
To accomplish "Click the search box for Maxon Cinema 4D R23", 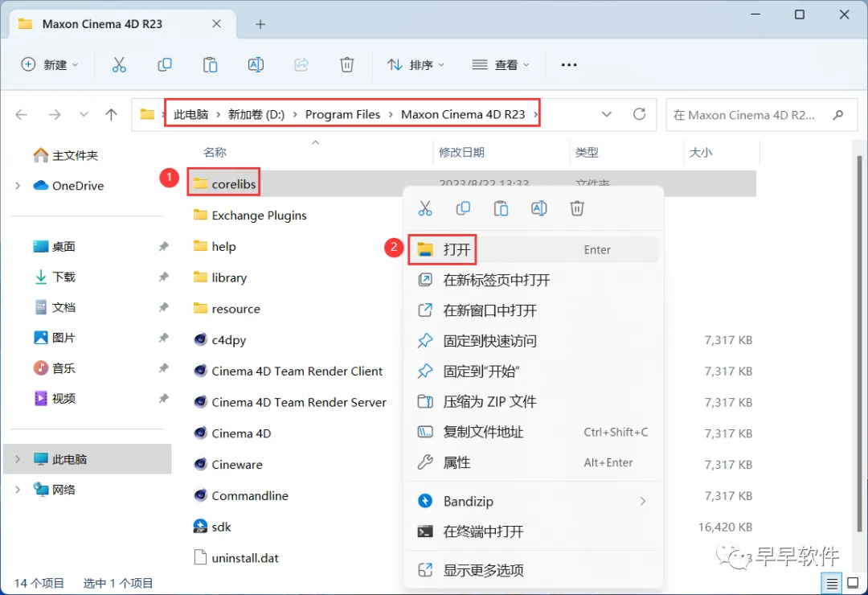I will tap(762, 115).
